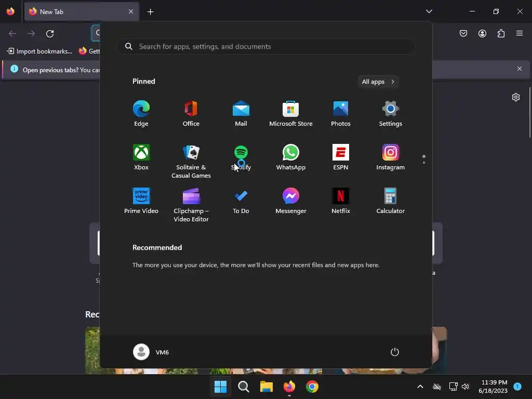
Task: Close the New Tab tab in Firefox
Action: coord(131,11)
